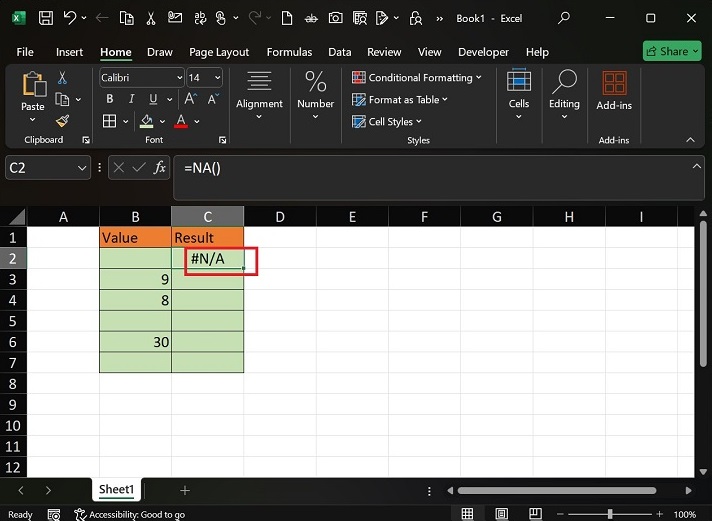Open Format as Table menu
The width and height of the screenshot is (712, 521).
400,99
